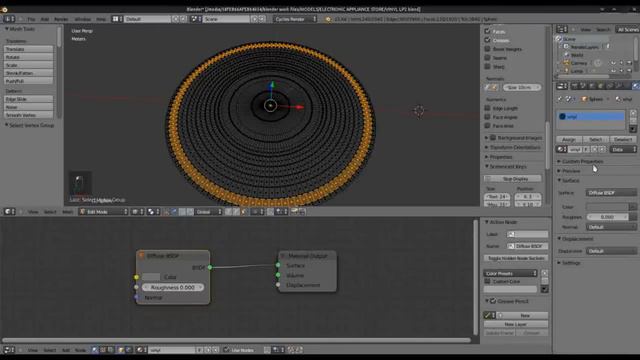Open the Render menu
The image size is (640, 360).
pyautogui.click(x=61, y=19)
